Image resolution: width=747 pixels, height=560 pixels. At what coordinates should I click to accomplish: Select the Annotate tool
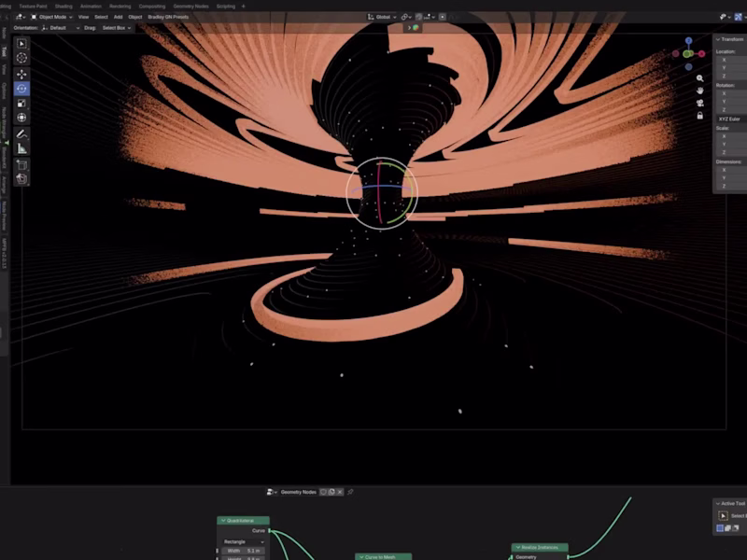coord(21,133)
